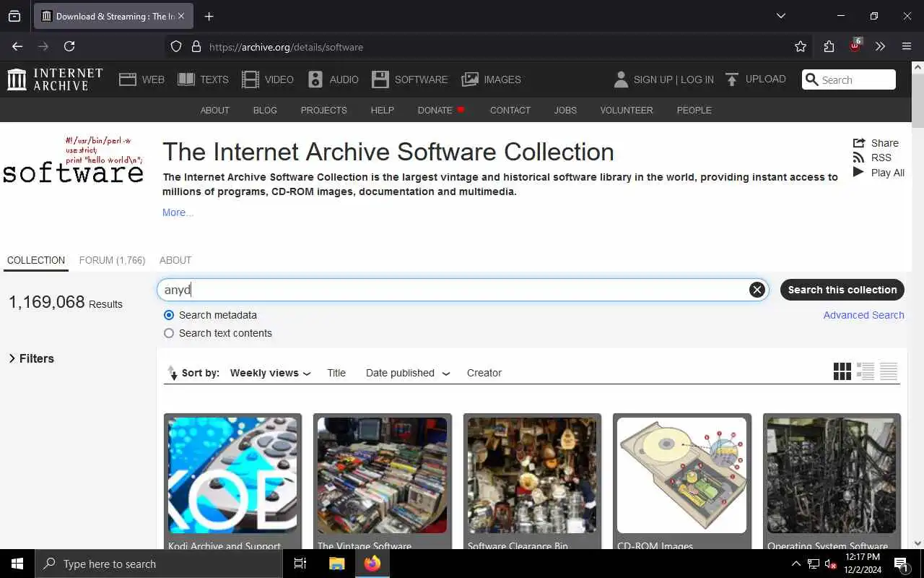The height and width of the screenshot is (578, 924).
Task: Expand description with More link
Action: [178, 212]
